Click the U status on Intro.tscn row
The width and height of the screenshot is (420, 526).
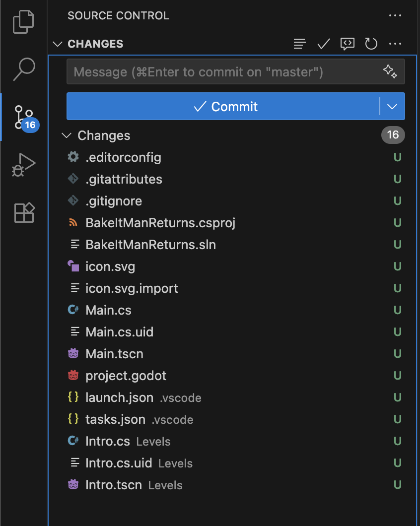click(x=398, y=484)
